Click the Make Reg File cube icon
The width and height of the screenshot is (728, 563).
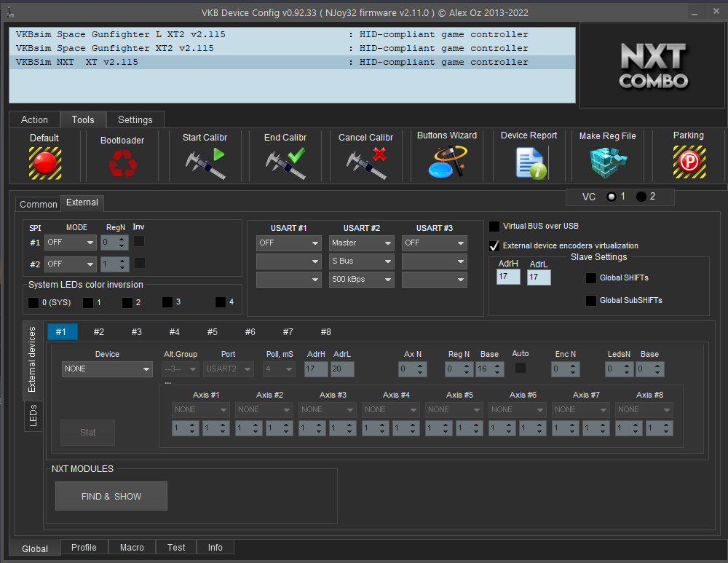tap(608, 162)
